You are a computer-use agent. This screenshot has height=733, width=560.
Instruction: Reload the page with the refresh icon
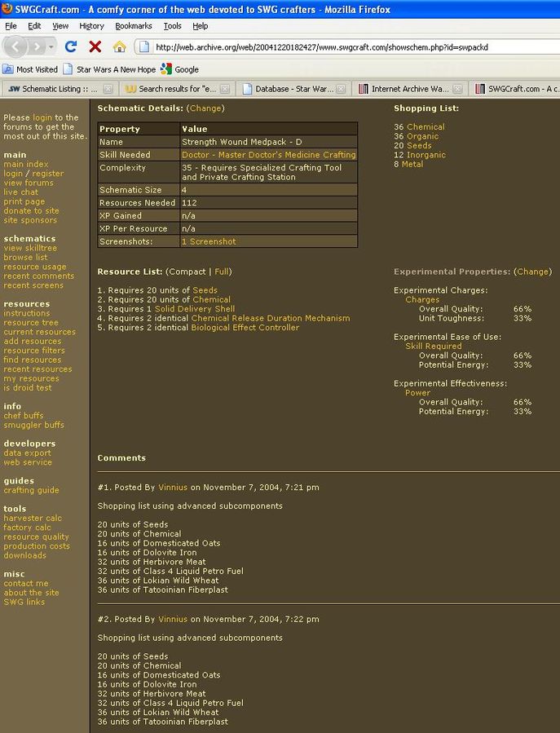[x=71, y=47]
